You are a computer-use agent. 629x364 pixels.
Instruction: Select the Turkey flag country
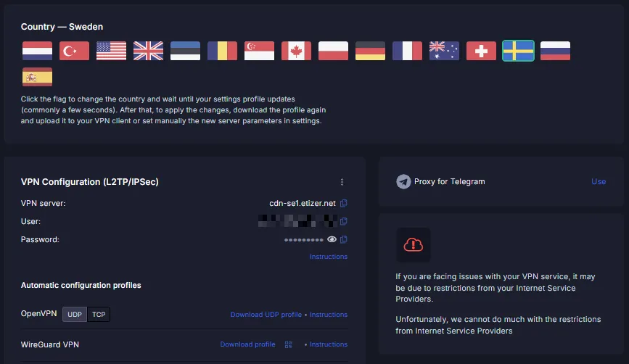[74, 51]
